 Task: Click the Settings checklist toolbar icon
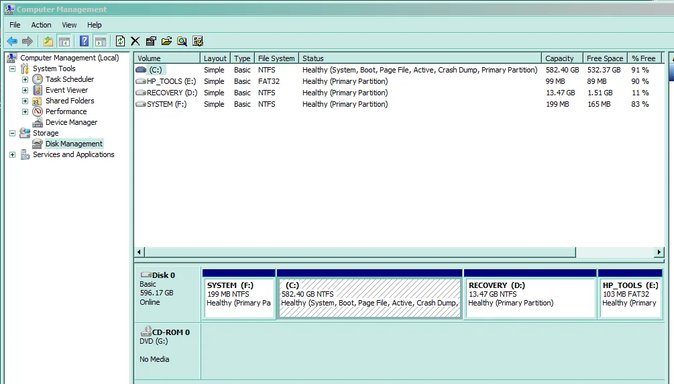[198, 41]
